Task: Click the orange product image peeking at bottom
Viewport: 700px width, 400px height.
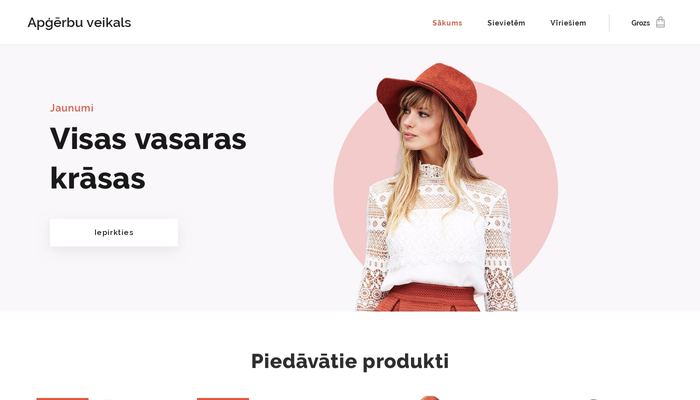Action: point(429,398)
